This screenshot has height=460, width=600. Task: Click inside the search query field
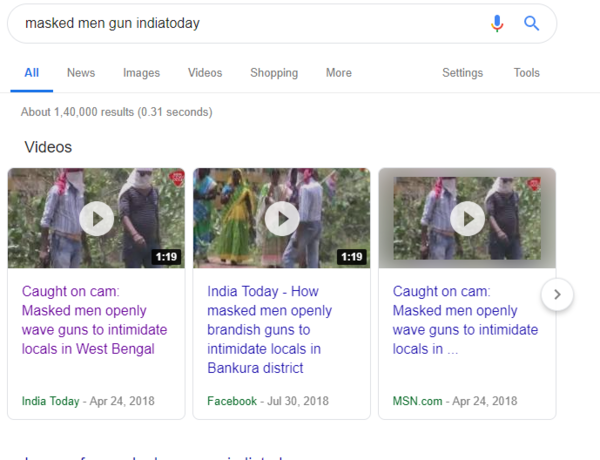(240, 23)
